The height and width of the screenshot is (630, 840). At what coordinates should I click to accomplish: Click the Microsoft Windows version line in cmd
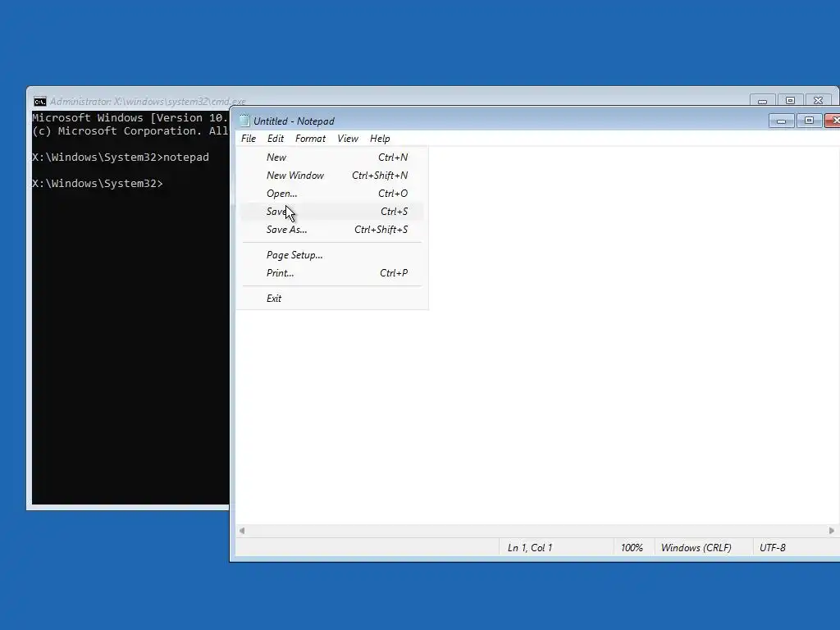coord(130,118)
